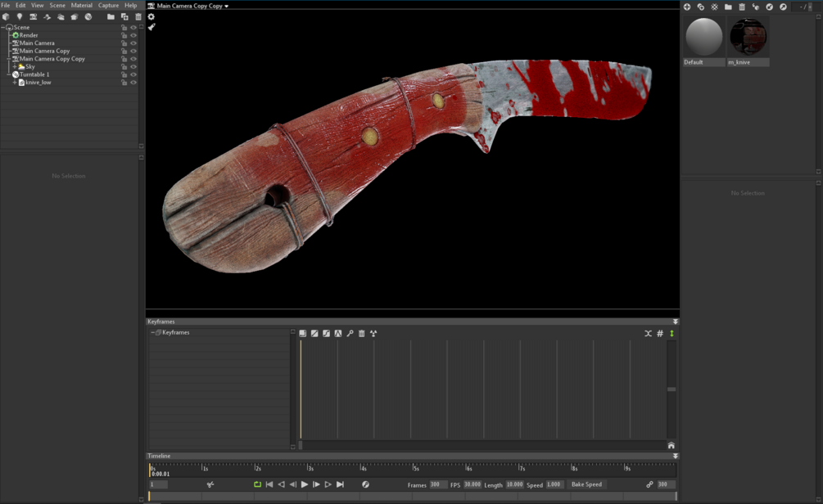Create new scene folder group
This screenshot has height=504, width=823.
tap(111, 17)
